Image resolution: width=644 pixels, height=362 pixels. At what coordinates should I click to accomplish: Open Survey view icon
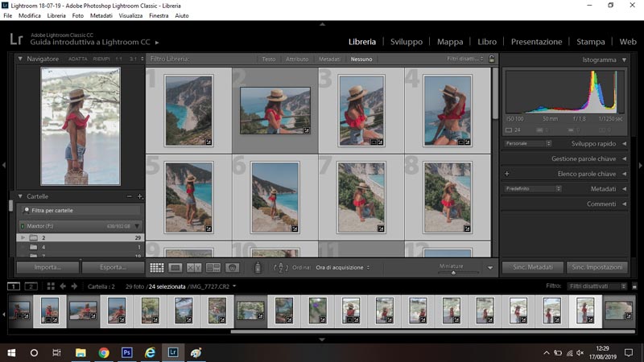click(213, 268)
